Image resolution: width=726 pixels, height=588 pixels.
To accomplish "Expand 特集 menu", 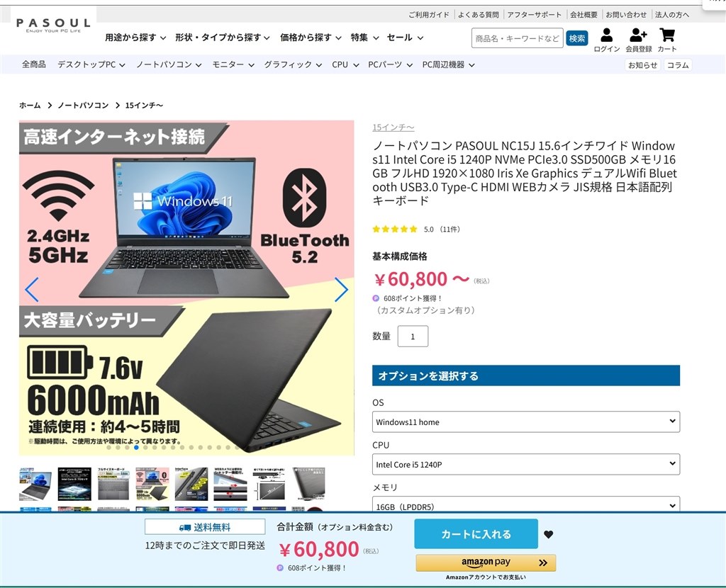I will [365, 38].
